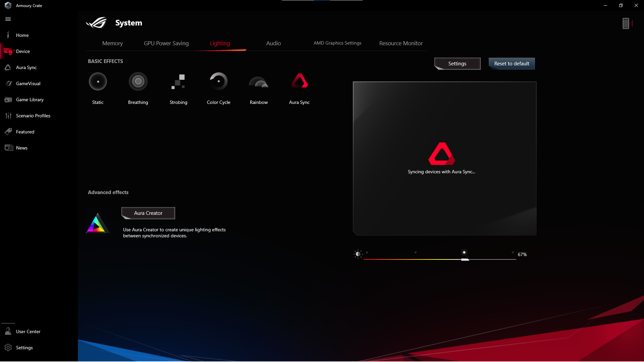This screenshot has width=644, height=362.
Task: Choose the Breathing lighting effect
Action: tap(138, 81)
